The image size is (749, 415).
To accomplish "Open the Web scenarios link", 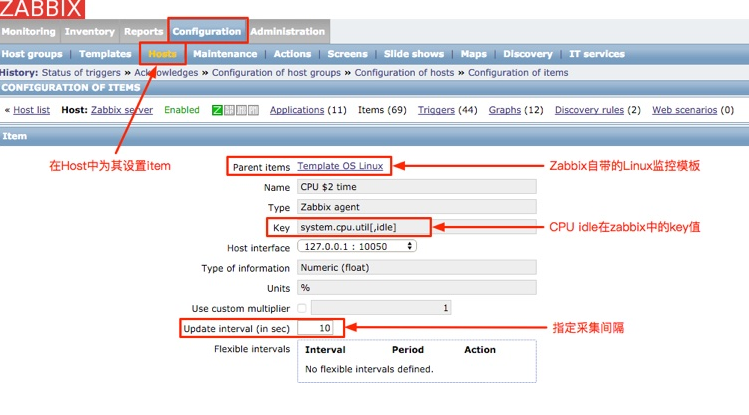I will coord(685,110).
